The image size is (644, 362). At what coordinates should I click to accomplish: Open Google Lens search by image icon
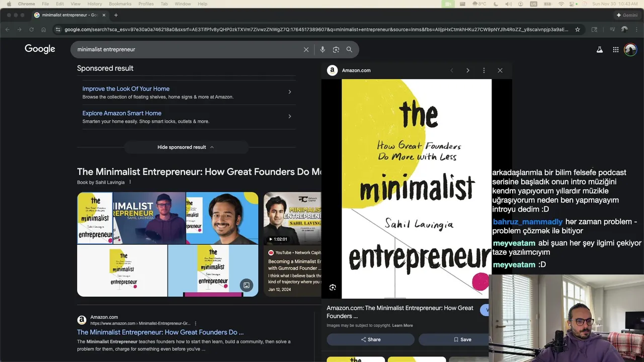[336, 49]
